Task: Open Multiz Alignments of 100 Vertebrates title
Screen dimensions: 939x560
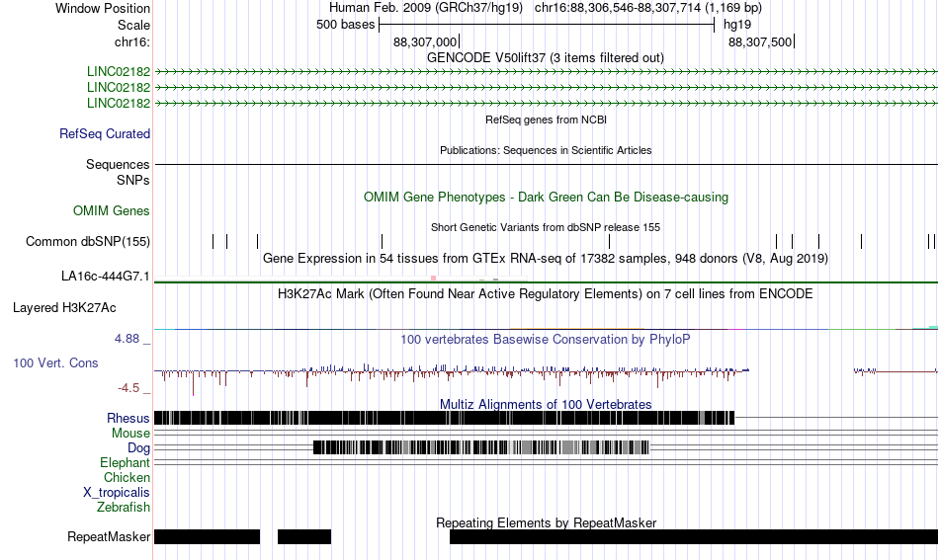Action: [546, 405]
